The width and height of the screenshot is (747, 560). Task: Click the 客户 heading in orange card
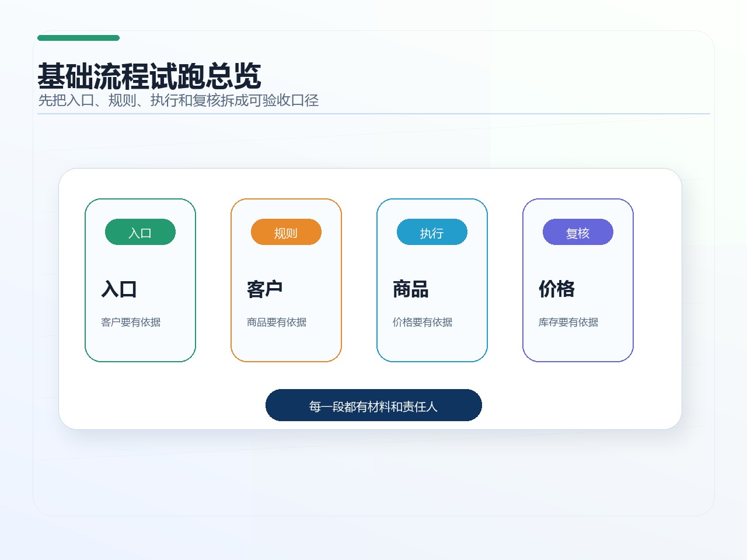click(x=265, y=289)
